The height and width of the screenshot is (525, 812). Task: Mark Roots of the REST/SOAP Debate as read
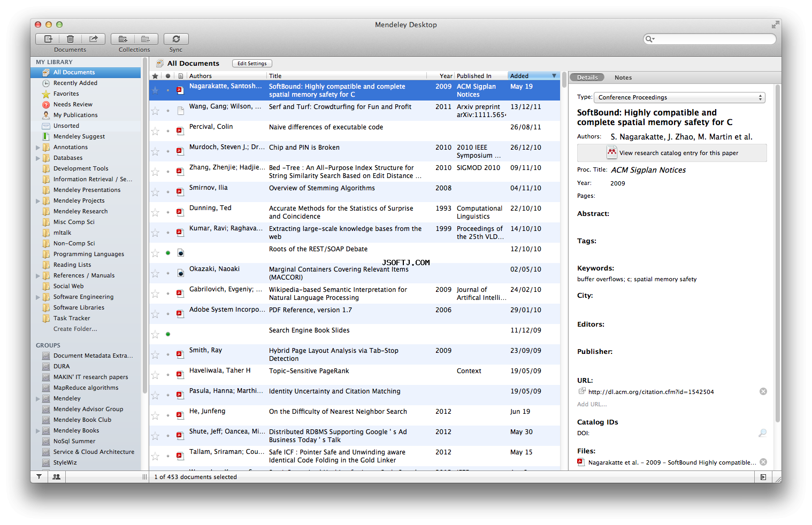point(168,253)
